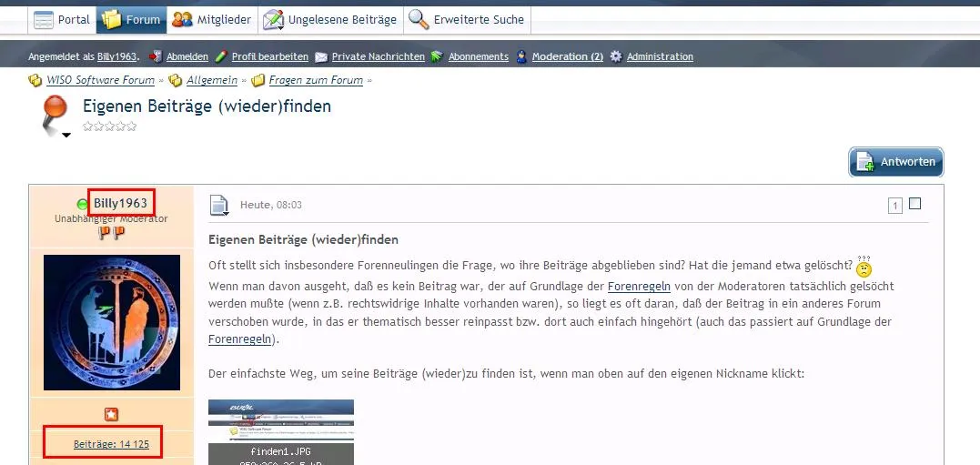Open the Beiträge: 14 125 link
Viewport: 980px width, 465px height.
(111, 444)
